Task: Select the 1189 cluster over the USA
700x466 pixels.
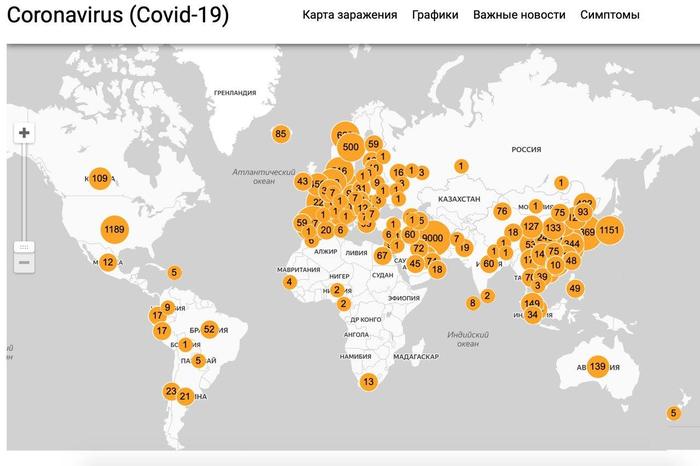Action: (x=114, y=230)
